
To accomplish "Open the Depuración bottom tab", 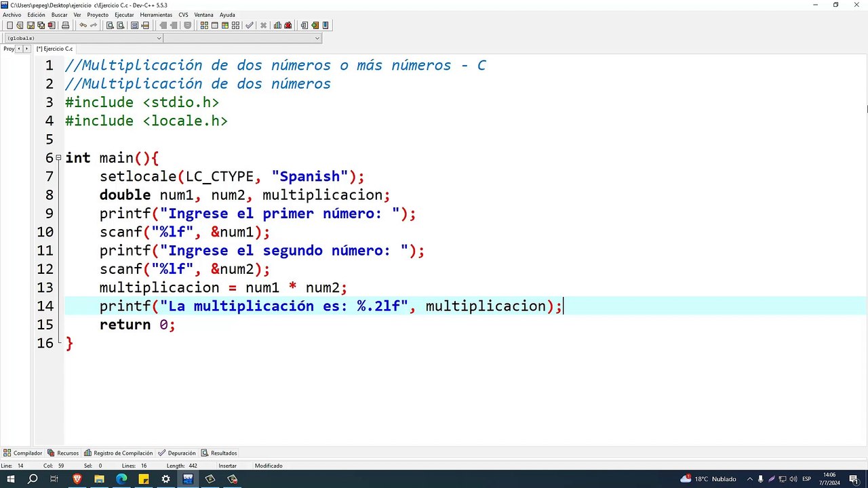I will pos(177,453).
